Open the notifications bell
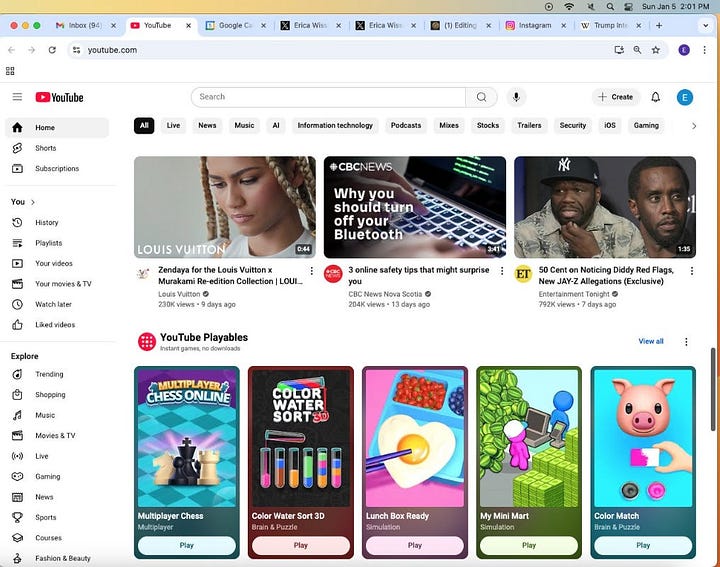Viewport: 720px width, 567px height. 655,97
